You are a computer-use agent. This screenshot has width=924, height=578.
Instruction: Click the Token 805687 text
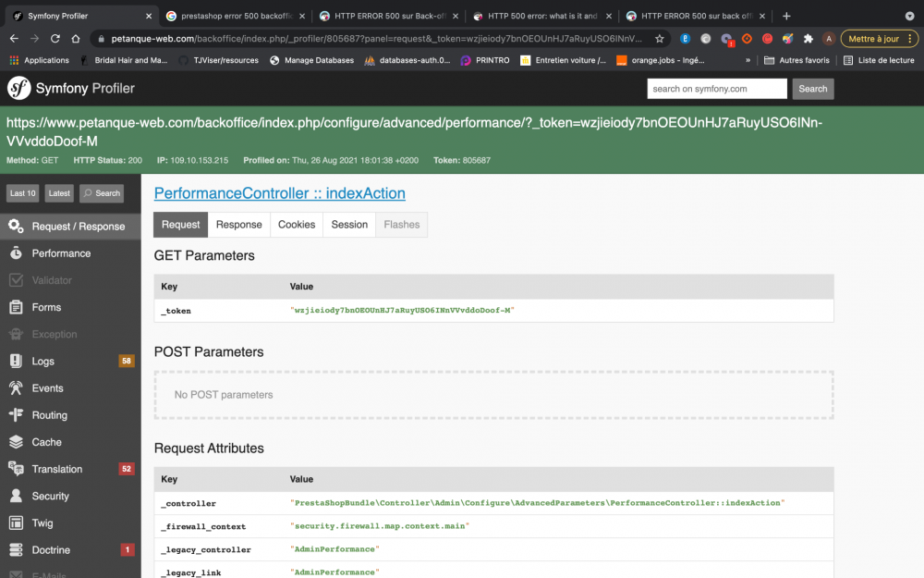coord(461,160)
